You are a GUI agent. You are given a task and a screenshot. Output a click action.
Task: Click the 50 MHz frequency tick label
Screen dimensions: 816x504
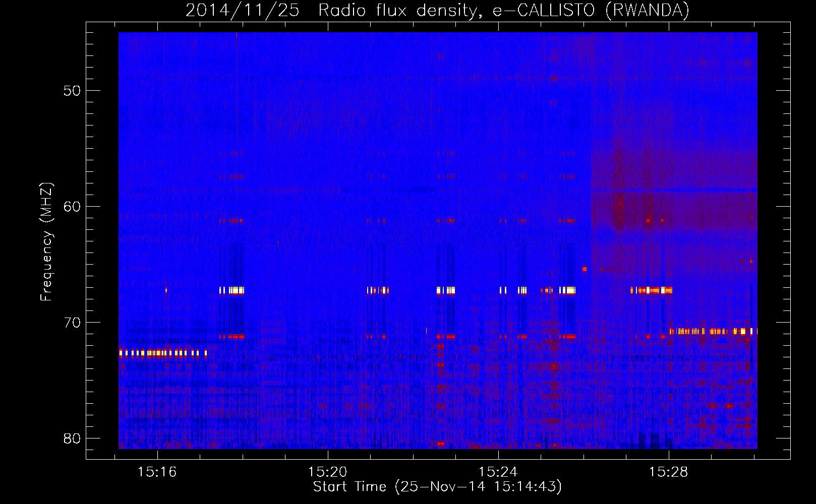click(72, 91)
